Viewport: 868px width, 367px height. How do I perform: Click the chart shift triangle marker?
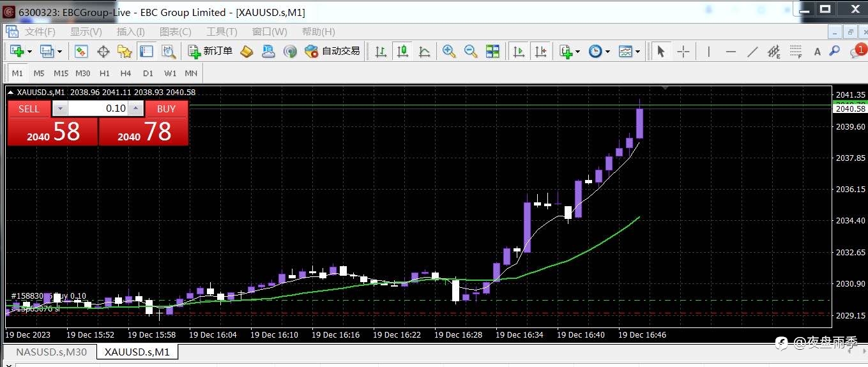coord(666,87)
